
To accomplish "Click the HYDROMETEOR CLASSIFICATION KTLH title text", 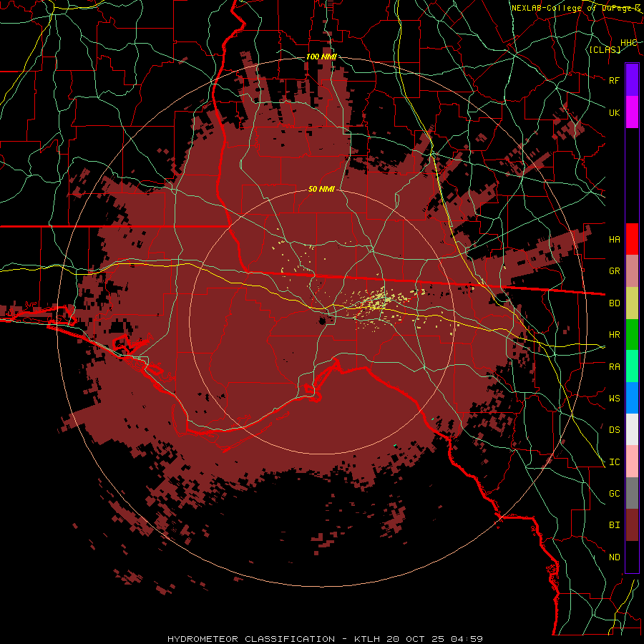I will (325, 639).
